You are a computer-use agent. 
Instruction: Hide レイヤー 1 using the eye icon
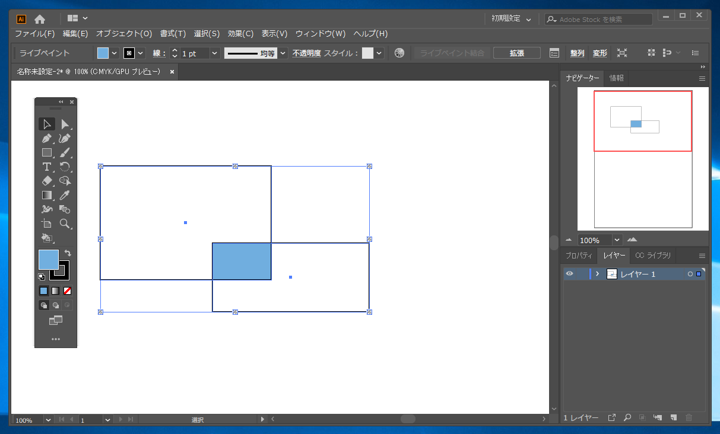pyautogui.click(x=570, y=274)
